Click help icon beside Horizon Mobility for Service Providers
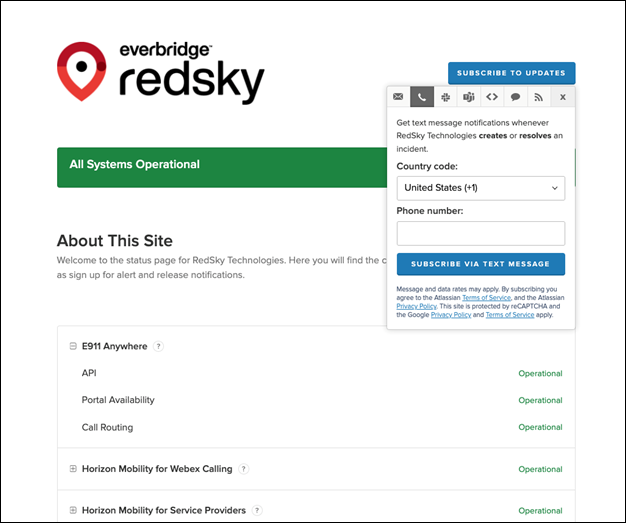The height and width of the screenshot is (523, 626). (258, 511)
